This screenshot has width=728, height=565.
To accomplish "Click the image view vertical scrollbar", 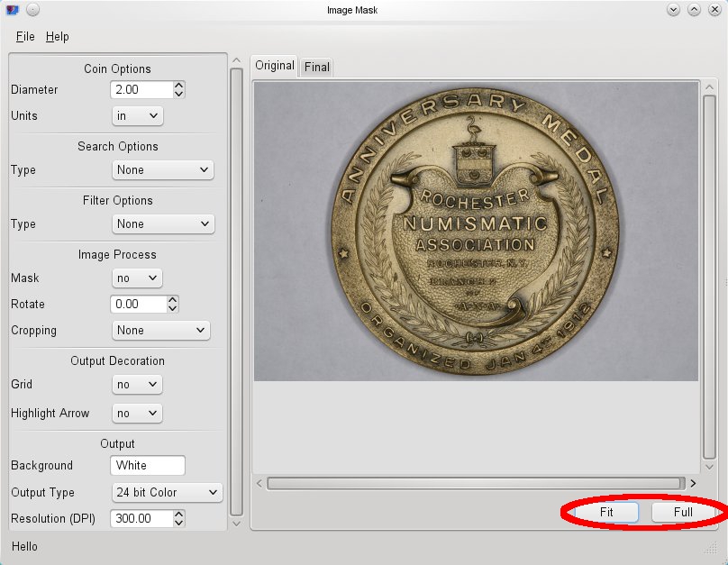I will click(x=709, y=277).
